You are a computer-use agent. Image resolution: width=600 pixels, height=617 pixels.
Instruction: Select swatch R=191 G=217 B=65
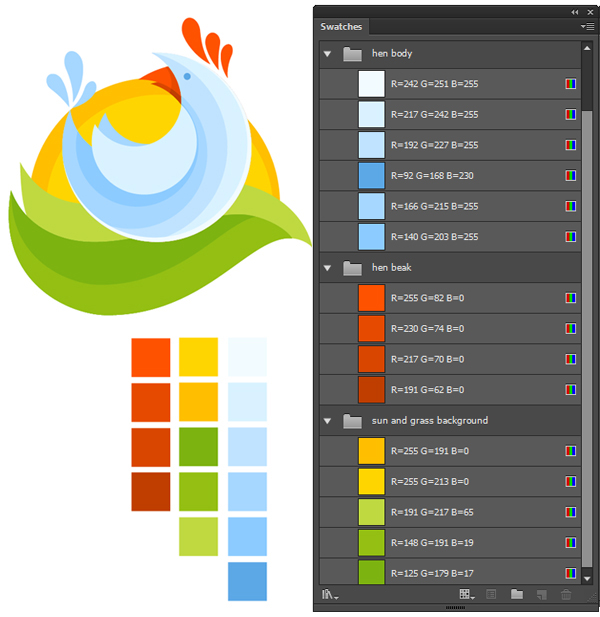[371, 512]
